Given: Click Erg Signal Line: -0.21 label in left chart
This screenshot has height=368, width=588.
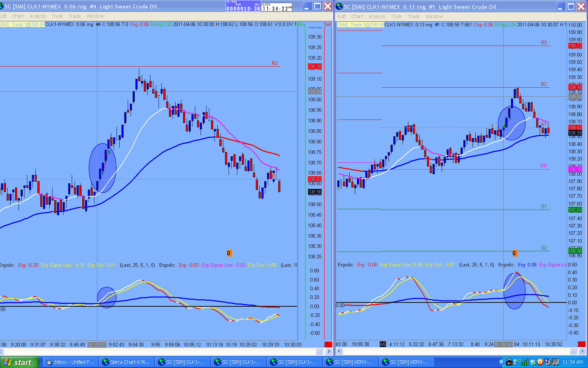Looking at the screenshot, I should tap(62, 265).
